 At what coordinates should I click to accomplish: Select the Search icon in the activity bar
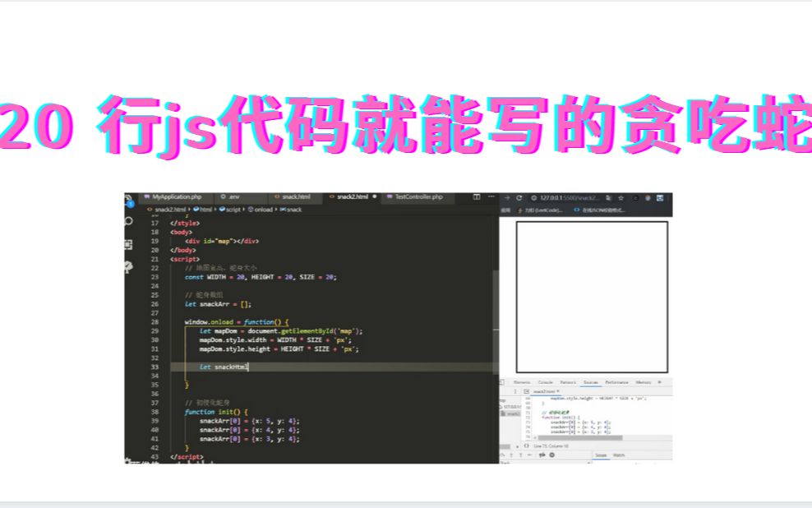pyautogui.click(x=129, y=220)
